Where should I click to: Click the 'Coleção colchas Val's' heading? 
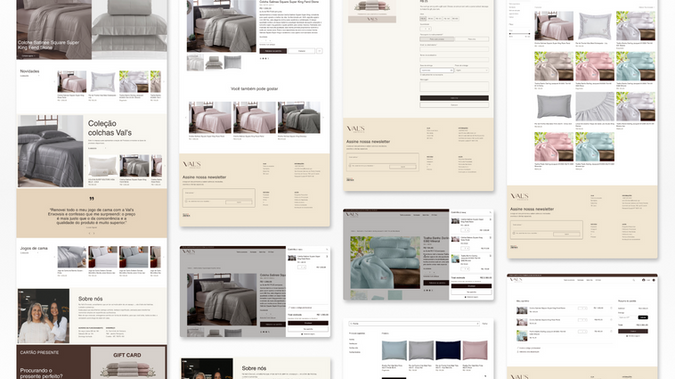point(110,128)
